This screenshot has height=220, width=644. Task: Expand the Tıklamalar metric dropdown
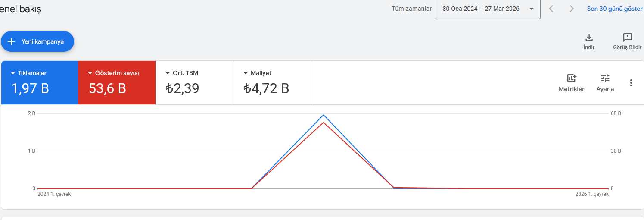(13, 73)
